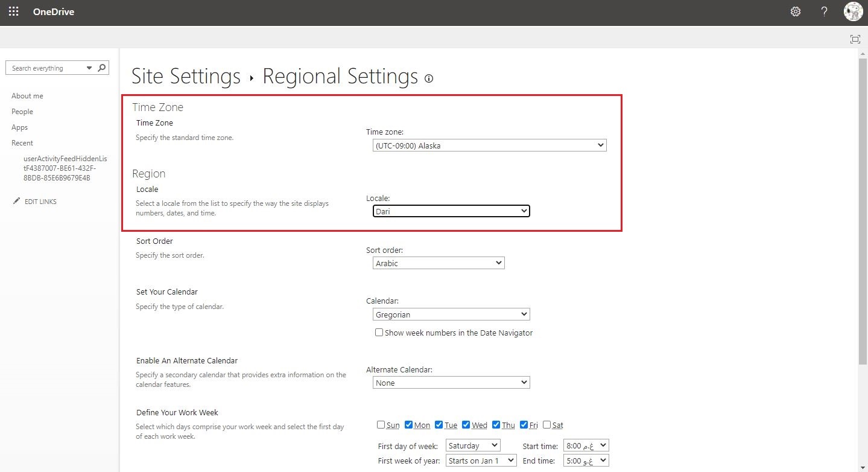The image size is (868, 472).
Task: Click the Edit Links pencil icon
Action: [17, 200]
